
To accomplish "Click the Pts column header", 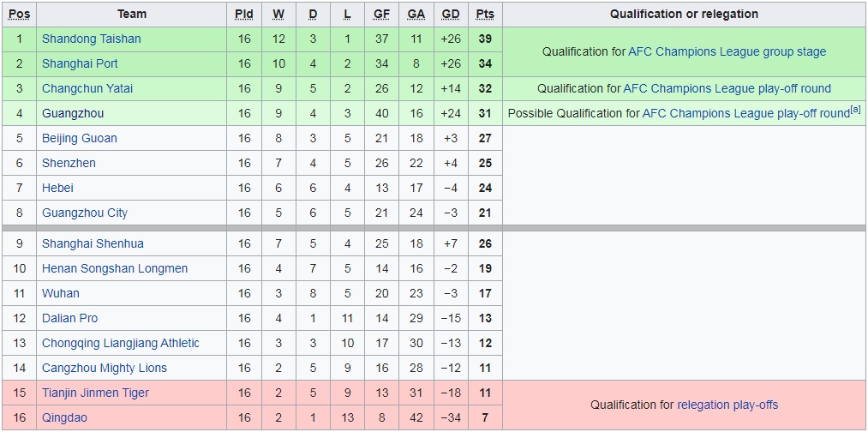I will (x=485, y=14).
